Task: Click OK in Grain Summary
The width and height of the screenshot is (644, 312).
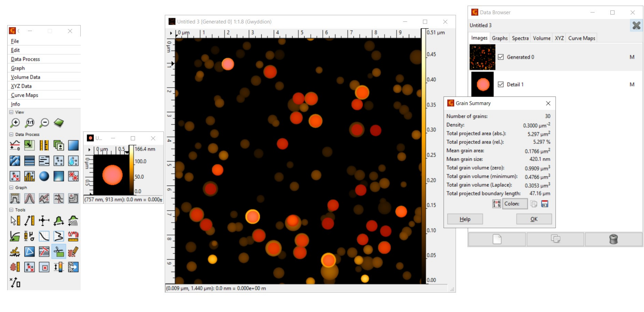Action: (x=534, y=219)
